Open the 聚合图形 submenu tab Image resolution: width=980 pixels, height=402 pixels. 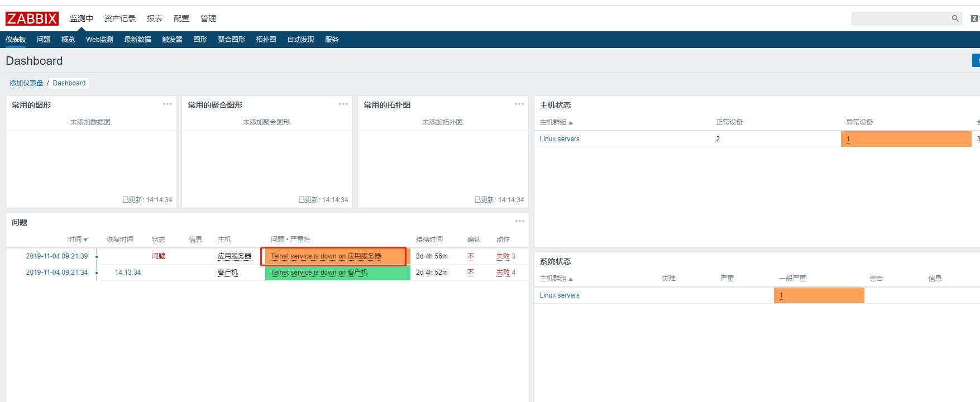(231, 40)
